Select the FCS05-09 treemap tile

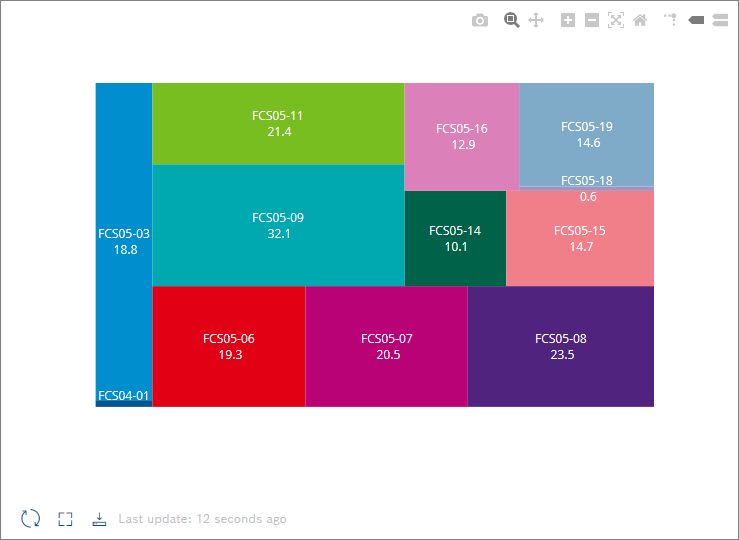tap(278, 225)
